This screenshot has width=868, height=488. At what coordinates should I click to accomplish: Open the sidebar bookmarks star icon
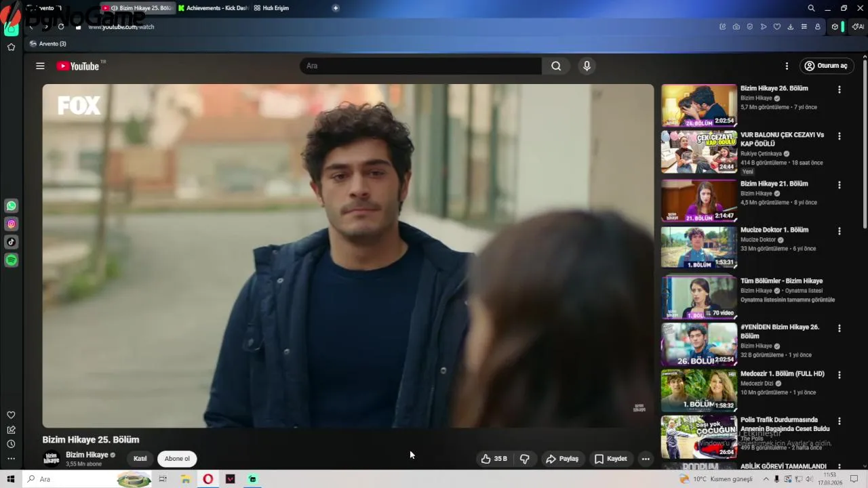pos(11,47)
